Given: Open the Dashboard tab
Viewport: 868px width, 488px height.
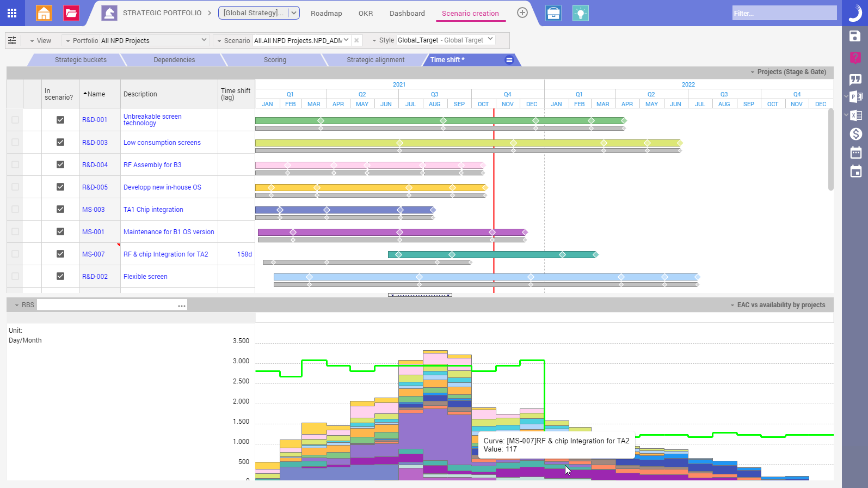Looking at the screenshot, I should point(407,13).
